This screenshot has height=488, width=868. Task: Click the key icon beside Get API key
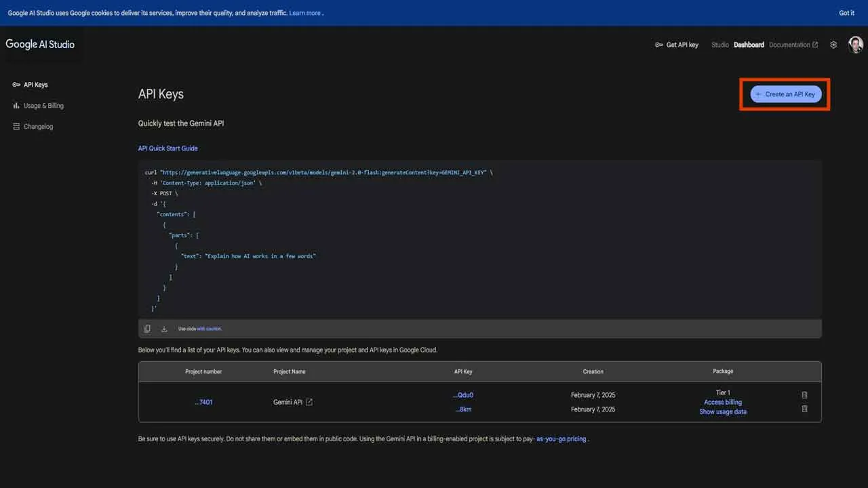click(x=659, y=45)
